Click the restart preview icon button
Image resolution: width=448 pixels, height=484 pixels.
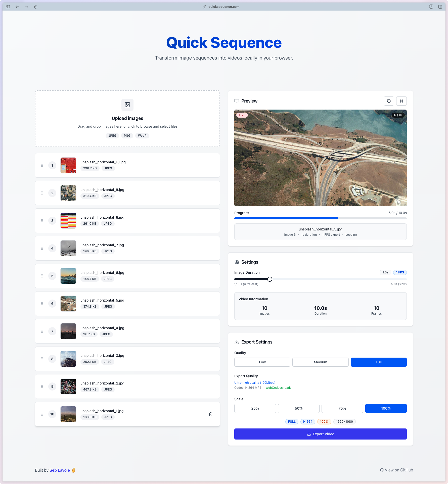coord(389,101)
